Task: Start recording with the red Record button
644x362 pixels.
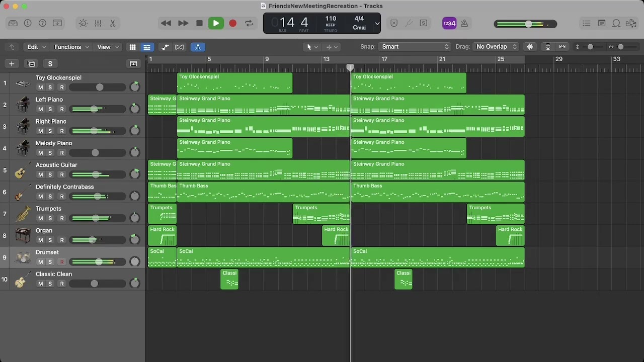Action: [232, 23]
